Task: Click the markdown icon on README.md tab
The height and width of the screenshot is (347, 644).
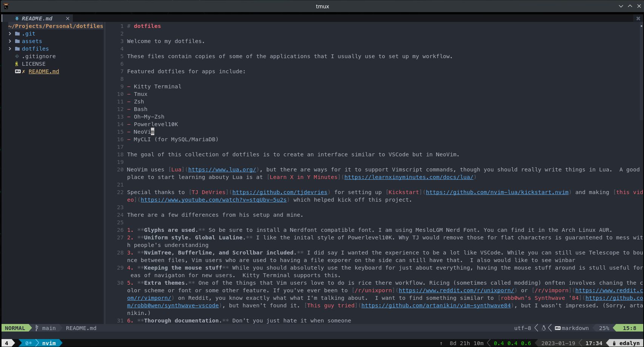Action: [17, 19]
